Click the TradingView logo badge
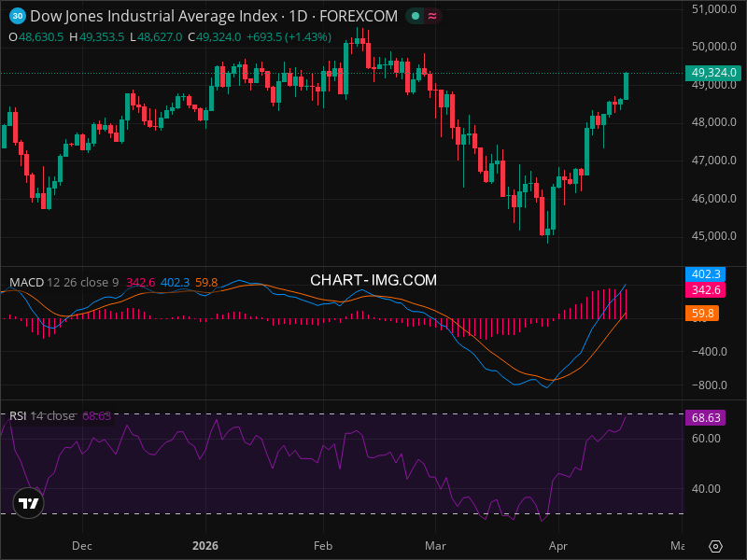747x560 pixels. 28,503
